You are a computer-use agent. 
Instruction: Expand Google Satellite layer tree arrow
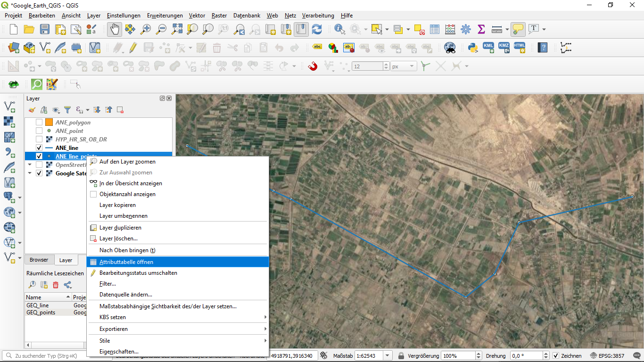tap(30, 173)
